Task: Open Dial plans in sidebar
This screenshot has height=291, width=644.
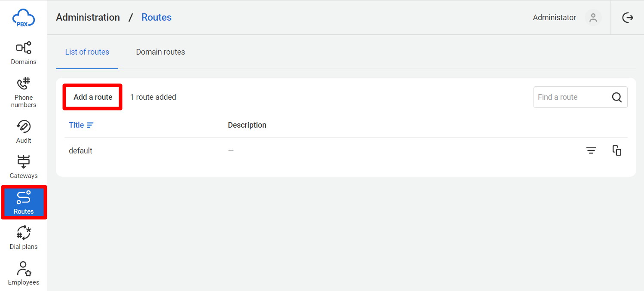Action: click(x=24, y=238)
